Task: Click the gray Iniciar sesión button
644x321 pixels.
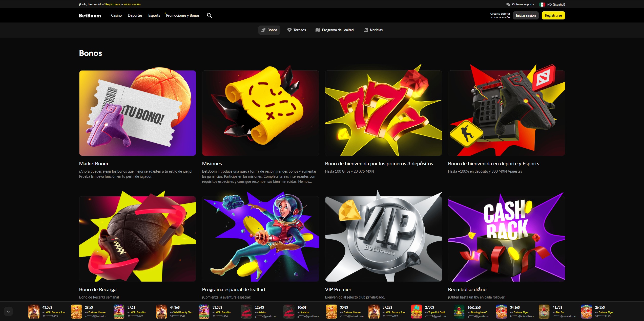Action: point(526,15)
